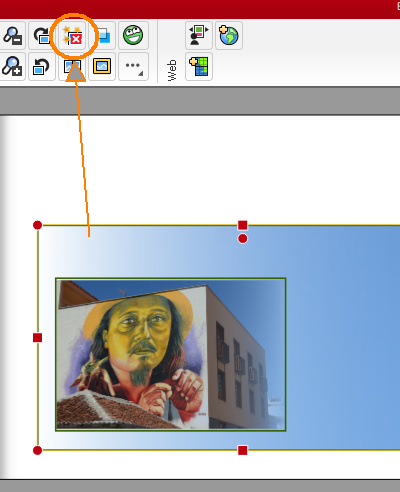Rotate the object clockwise
Screen dimensions: 400x492
(x=42, y=35)
